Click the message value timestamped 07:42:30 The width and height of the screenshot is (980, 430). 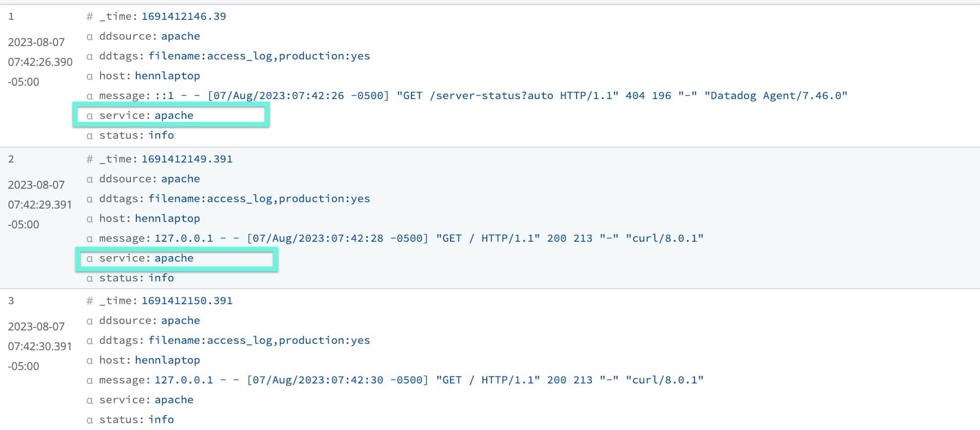click(428, 380)
